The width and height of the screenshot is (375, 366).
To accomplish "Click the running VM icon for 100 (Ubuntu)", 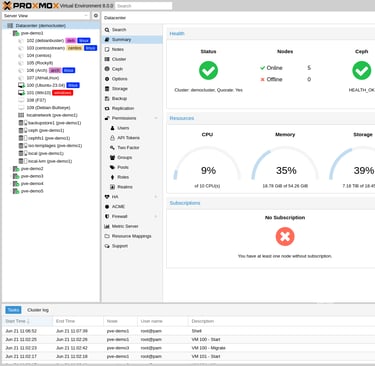I will 21,85.
